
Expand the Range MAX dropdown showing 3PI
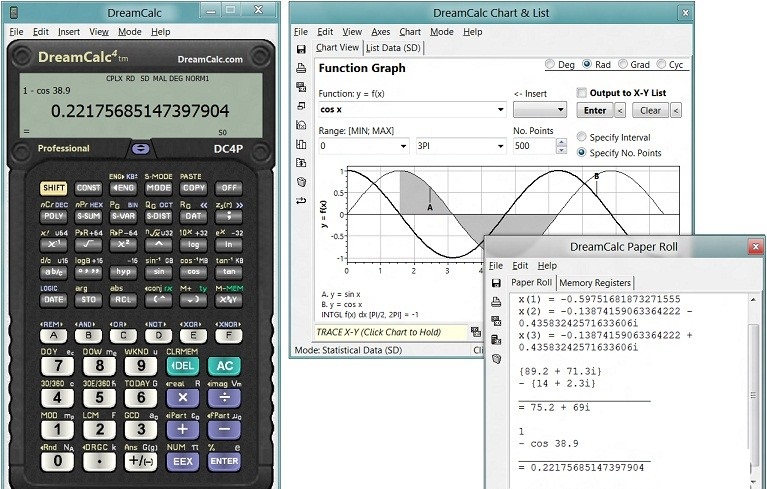(x=500, y=146)
